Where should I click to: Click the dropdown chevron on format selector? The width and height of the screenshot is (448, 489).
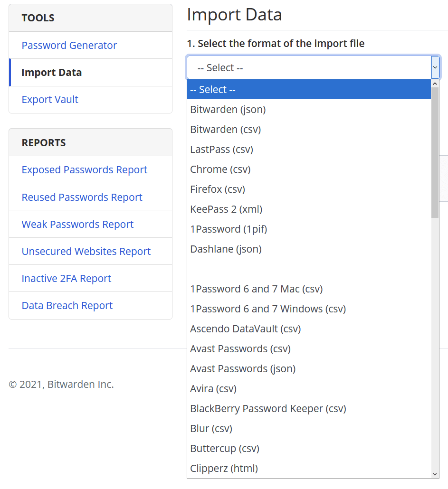pyautogui.click(x=435, y=67)
